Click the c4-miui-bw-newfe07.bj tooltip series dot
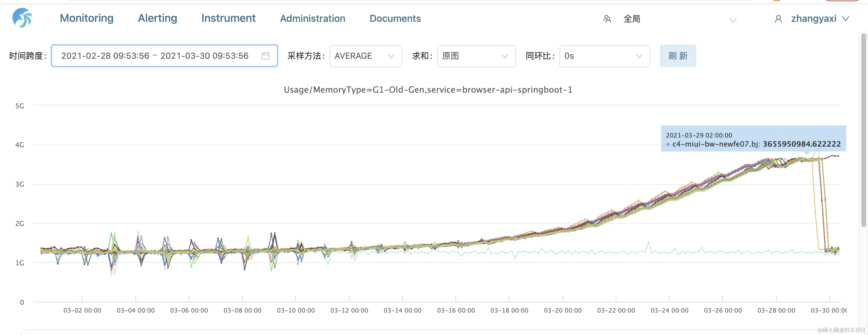 668,144
